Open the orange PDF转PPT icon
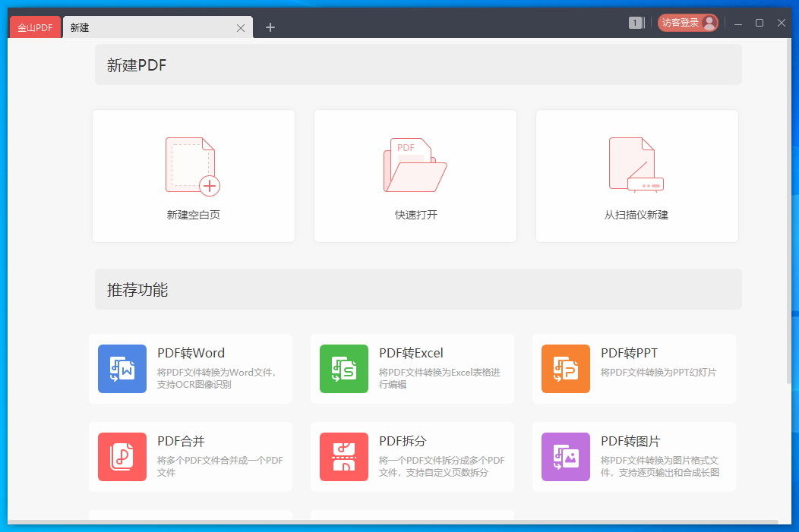Screen dimensions: 799x532 (566, 369)
